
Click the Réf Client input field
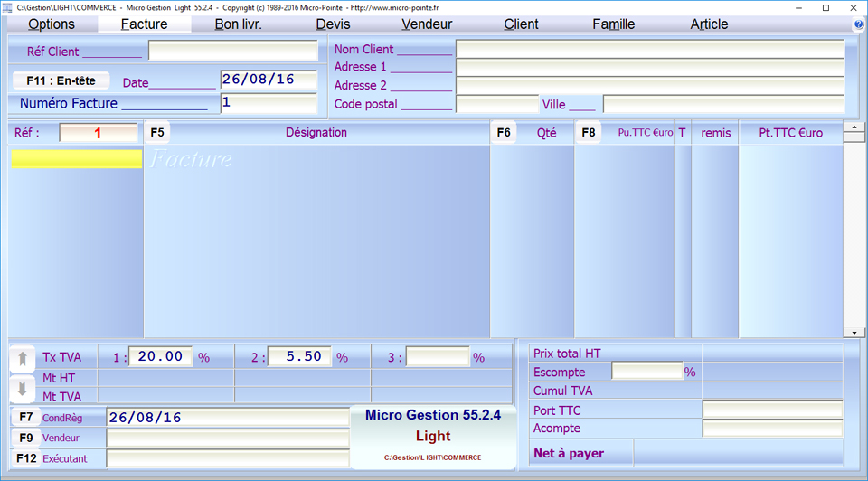click(232, 51)
